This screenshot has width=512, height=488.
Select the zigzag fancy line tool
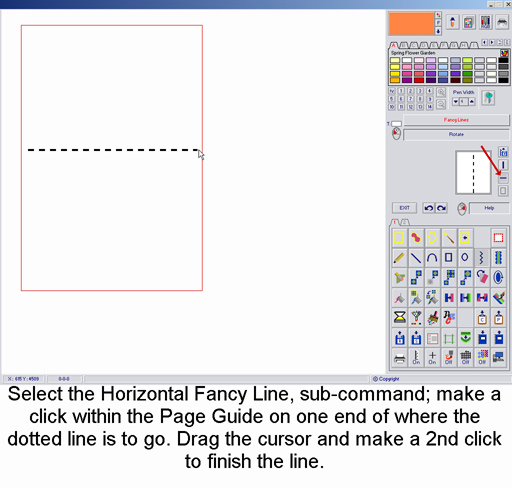pos(481,257)
